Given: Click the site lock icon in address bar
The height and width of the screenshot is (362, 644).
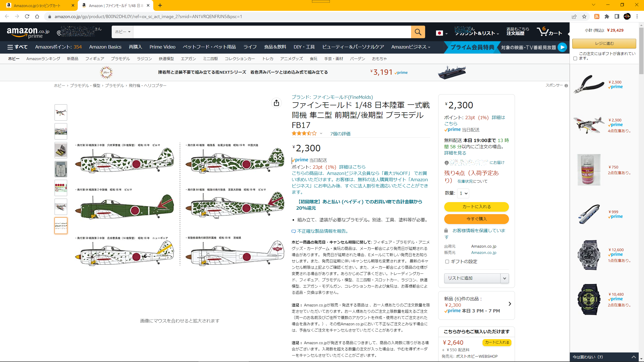Looking at the screenshot, I should [50, 17].
